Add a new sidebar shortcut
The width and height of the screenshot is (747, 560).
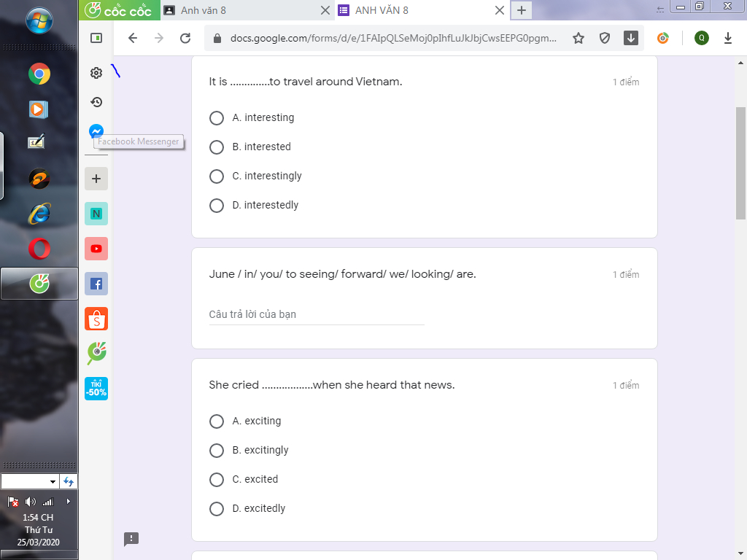tap(96, 179)
